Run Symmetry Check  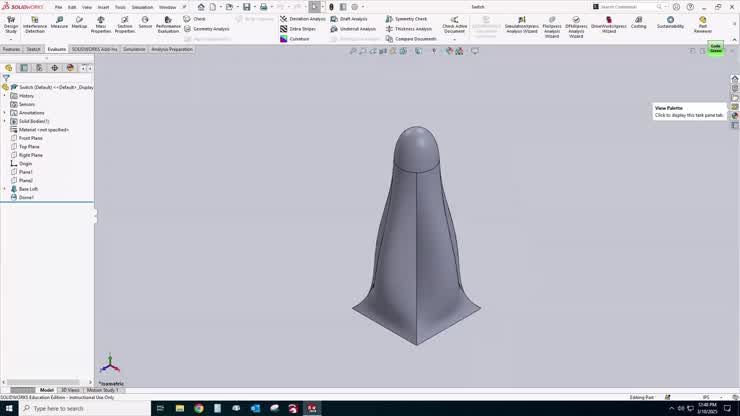pos(406,19)
